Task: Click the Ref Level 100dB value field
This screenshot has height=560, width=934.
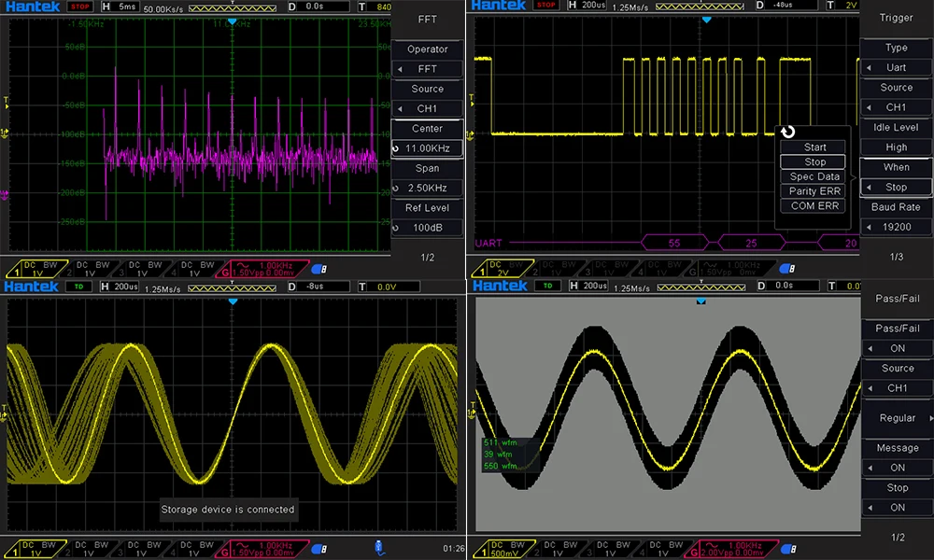Action: click(427, 228)
